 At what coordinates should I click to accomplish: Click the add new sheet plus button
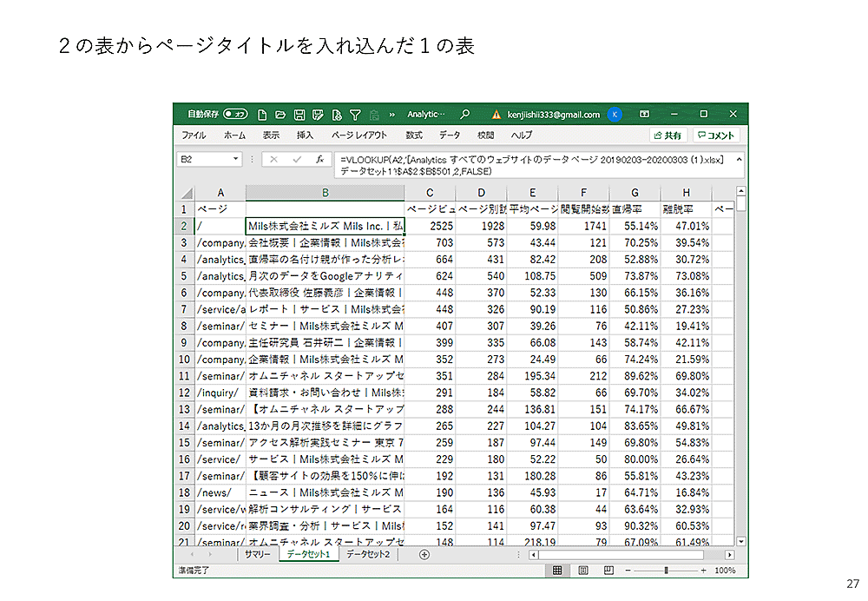coord(424,554)
